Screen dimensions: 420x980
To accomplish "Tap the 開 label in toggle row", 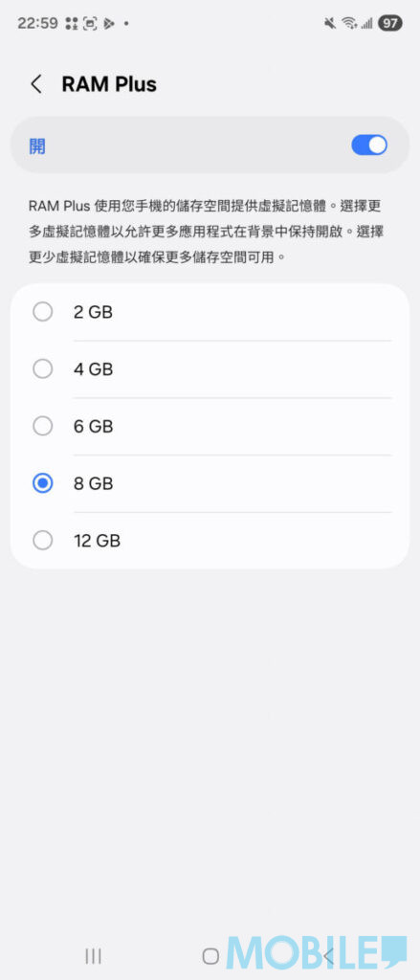I will pos(37,146).
